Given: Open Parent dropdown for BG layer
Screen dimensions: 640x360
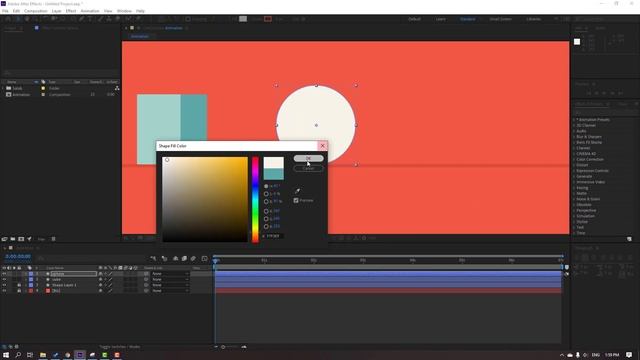Looking at the screenshot, I should [x=170, y=291].
